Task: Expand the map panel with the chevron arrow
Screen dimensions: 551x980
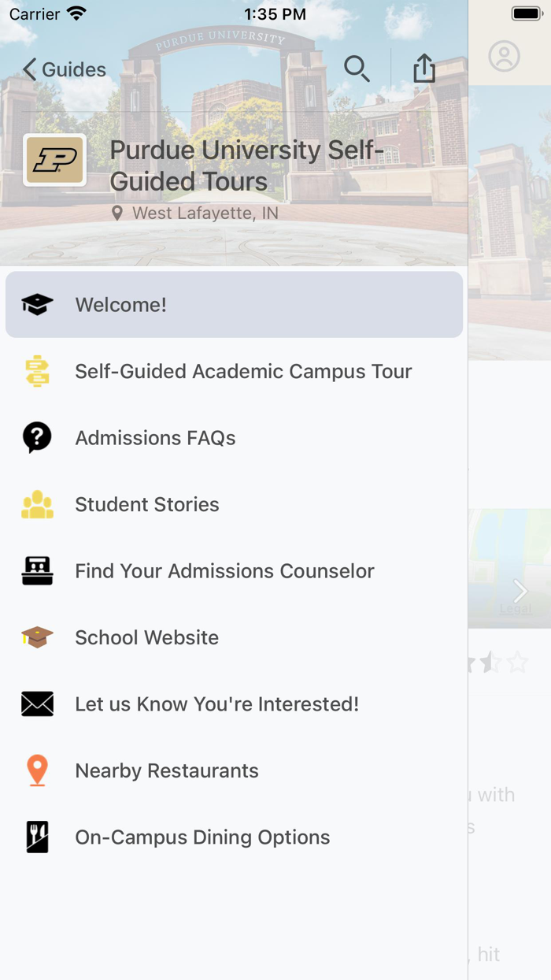Action: pos(519,590)
